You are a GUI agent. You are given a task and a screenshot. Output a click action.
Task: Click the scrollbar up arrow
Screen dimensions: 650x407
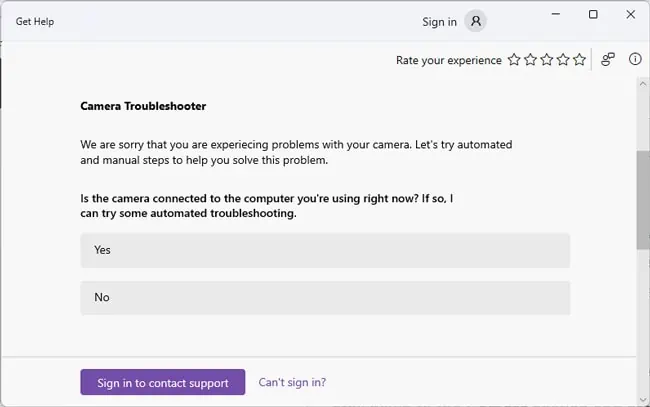point(642,85)
